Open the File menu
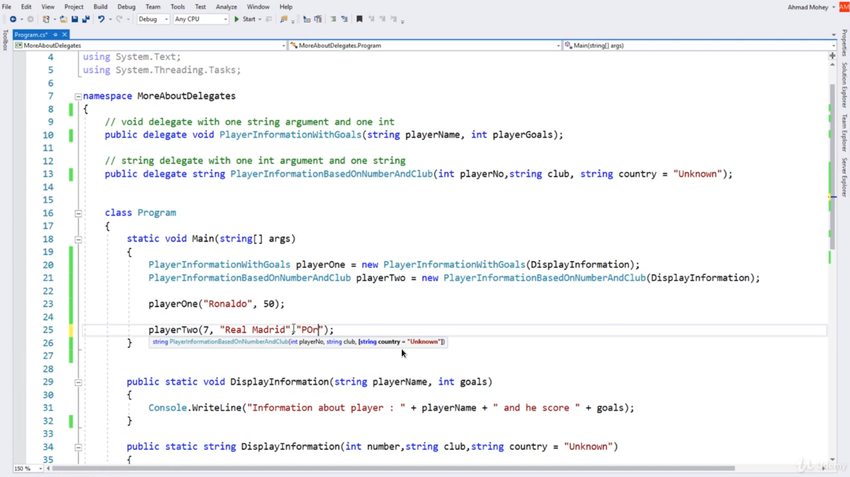The width and height of the screenshot is (850, 477). 7,7
